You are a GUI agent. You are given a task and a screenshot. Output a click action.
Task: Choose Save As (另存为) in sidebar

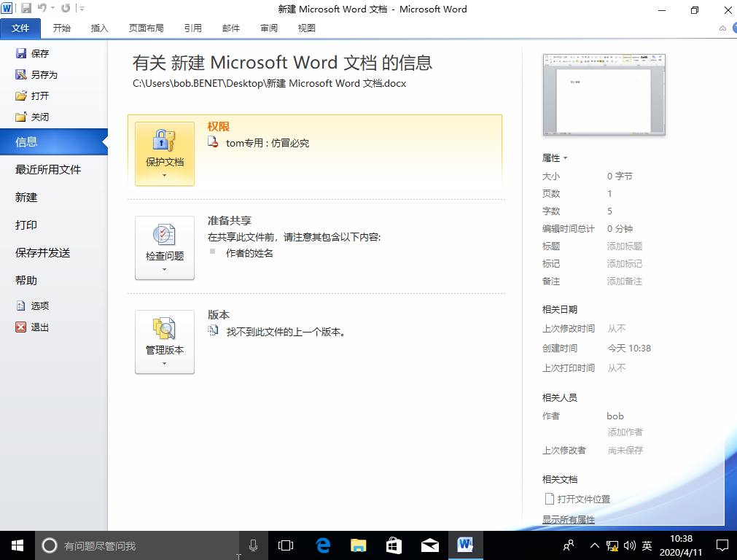36,74
